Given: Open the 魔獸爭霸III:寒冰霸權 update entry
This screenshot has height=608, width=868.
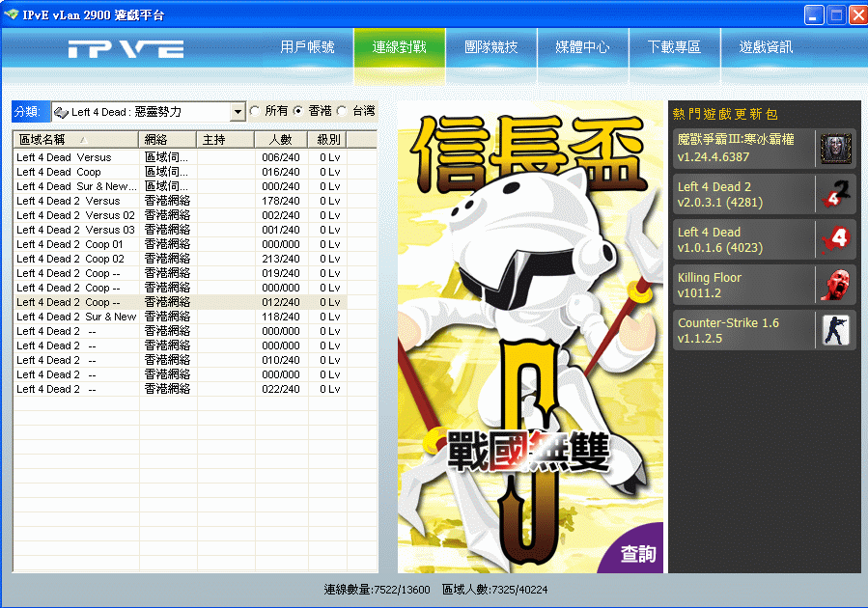Looking at the screenshot, I should (764, 149).
